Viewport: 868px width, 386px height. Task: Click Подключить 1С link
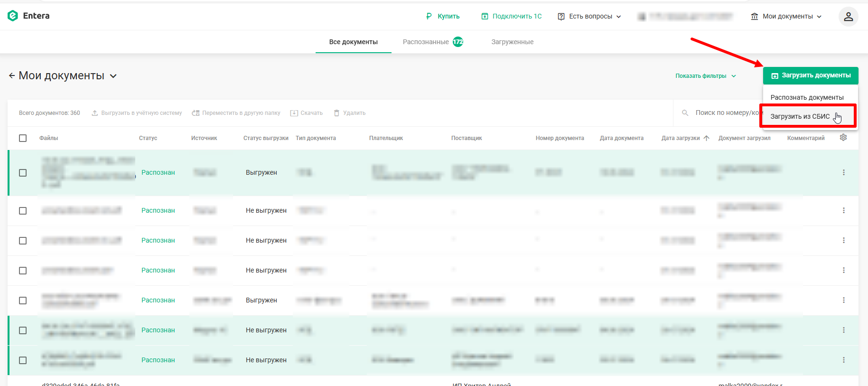[x=512, y=16]
